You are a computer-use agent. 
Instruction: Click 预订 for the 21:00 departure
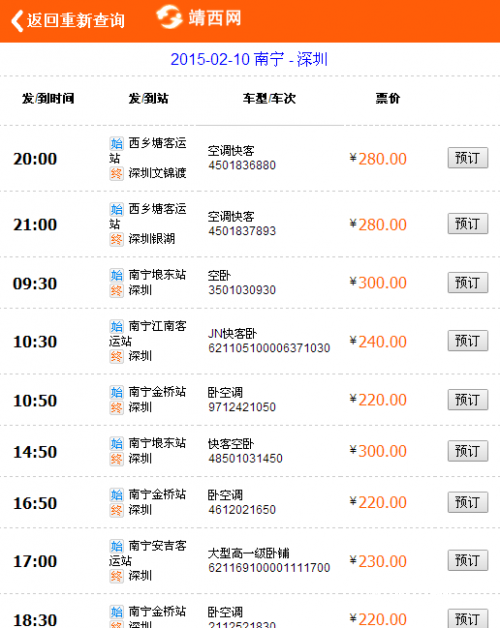point(468,223)
